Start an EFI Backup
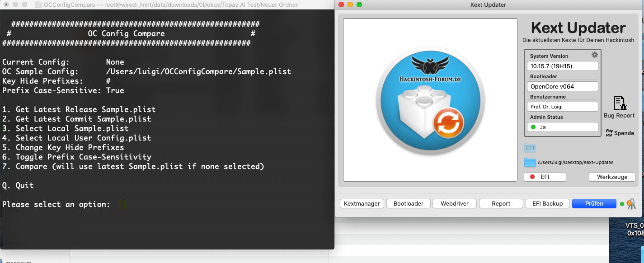This screenshot has width=644, height=263. pos(548,203)
